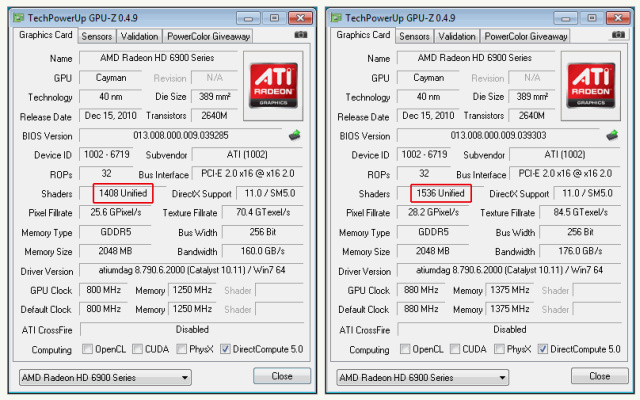Click Release Date Dec 15, 2010 in left window
Screen dimensions: 640x400
[111, 116]
